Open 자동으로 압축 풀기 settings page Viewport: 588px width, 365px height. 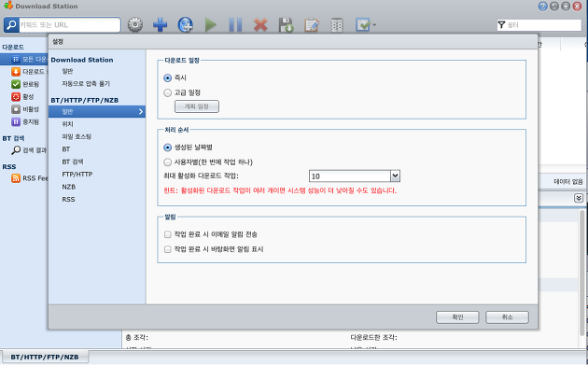[x=86, y=84]
